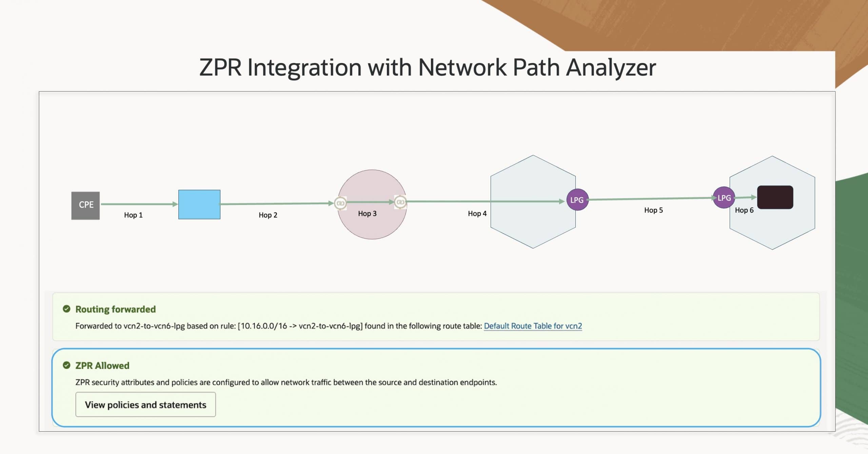
Task: Select the Hop 5 label
Action: click(x=654, y=210)
